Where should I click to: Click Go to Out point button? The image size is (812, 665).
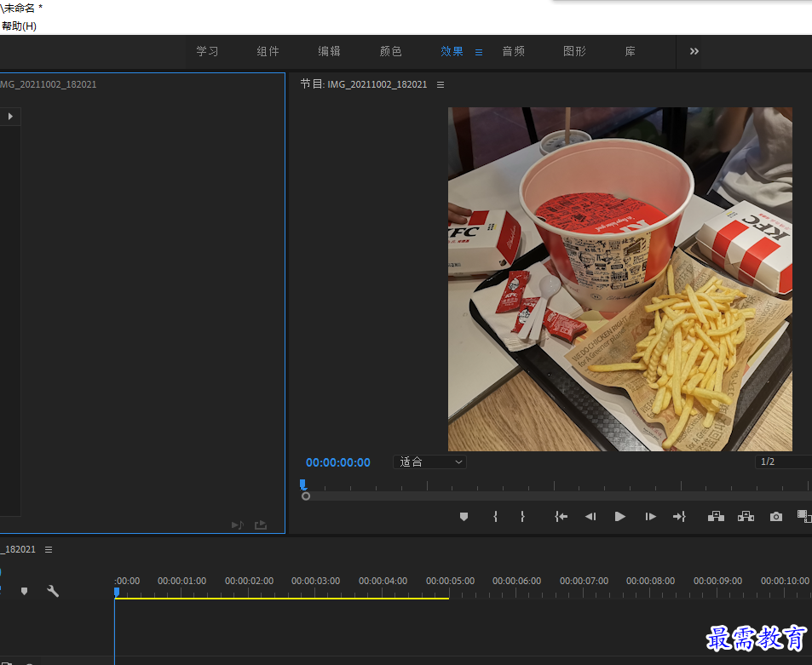[679, 517]
